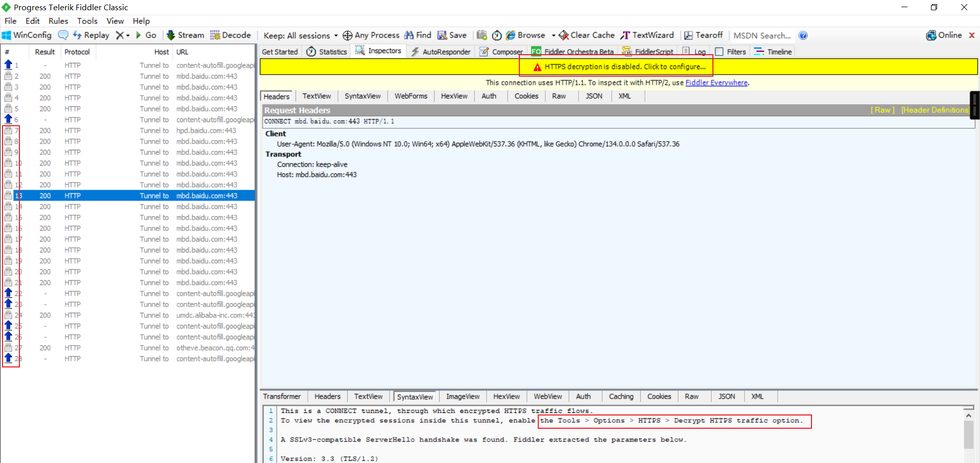Screen dimensions: 980x463
Task: Click the Go resume button
Action: [x=146, y=35]
